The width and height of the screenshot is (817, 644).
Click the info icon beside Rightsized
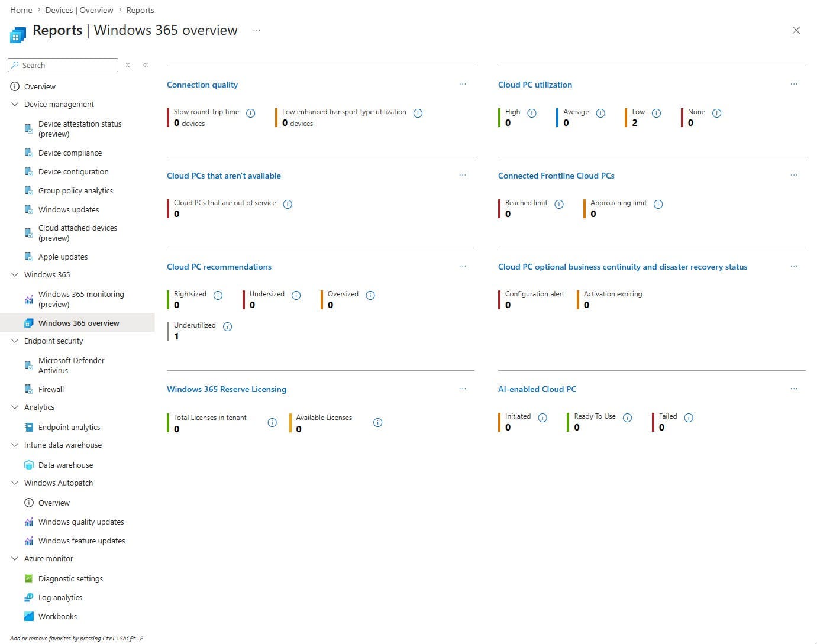[218, 295]
